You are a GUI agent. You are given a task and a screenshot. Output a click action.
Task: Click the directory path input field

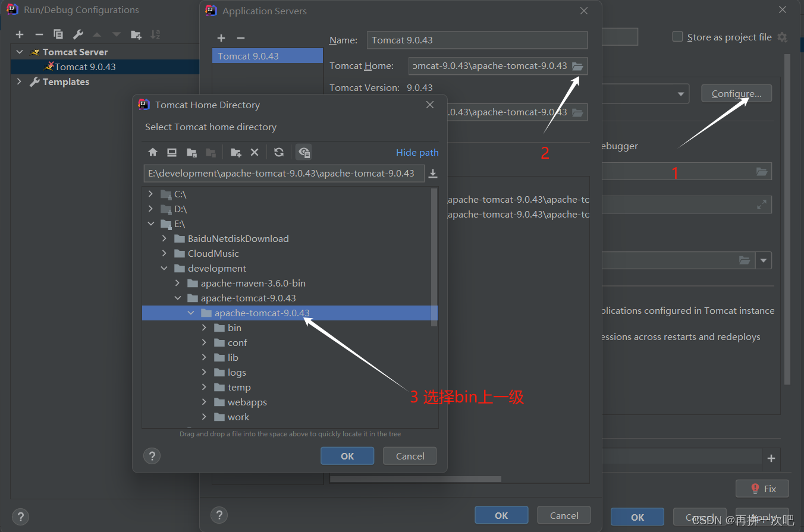[x=284, y=174]
